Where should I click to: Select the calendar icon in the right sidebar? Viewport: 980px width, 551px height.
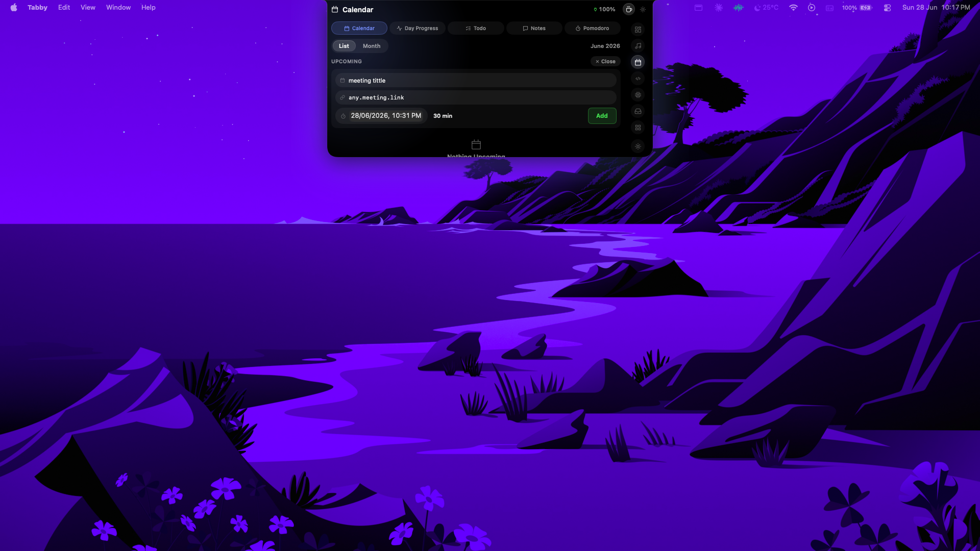(x=638, y=62)
